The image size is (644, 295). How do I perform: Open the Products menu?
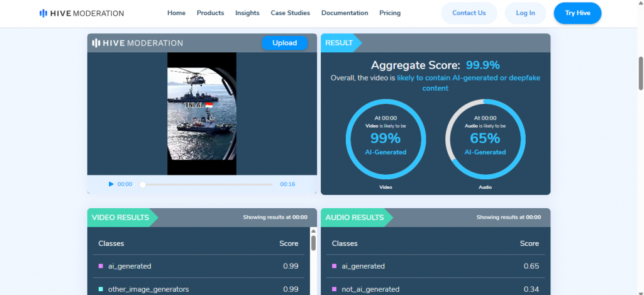210,13
